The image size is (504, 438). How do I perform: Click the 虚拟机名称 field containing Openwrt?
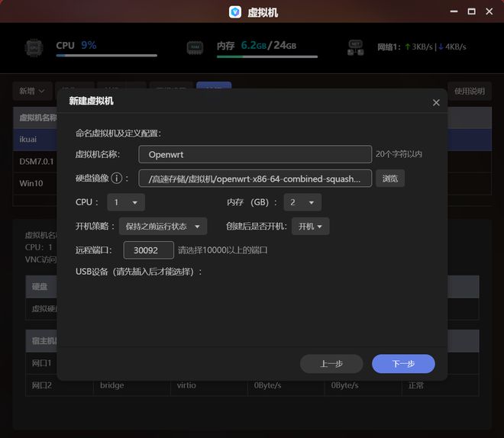point(255,154)
